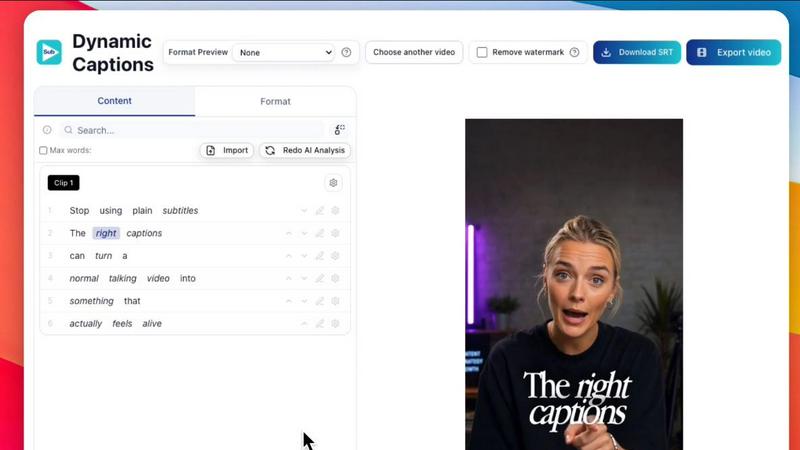
Task: Click the Dynamic Captions app logo
Action: (49, 52)
